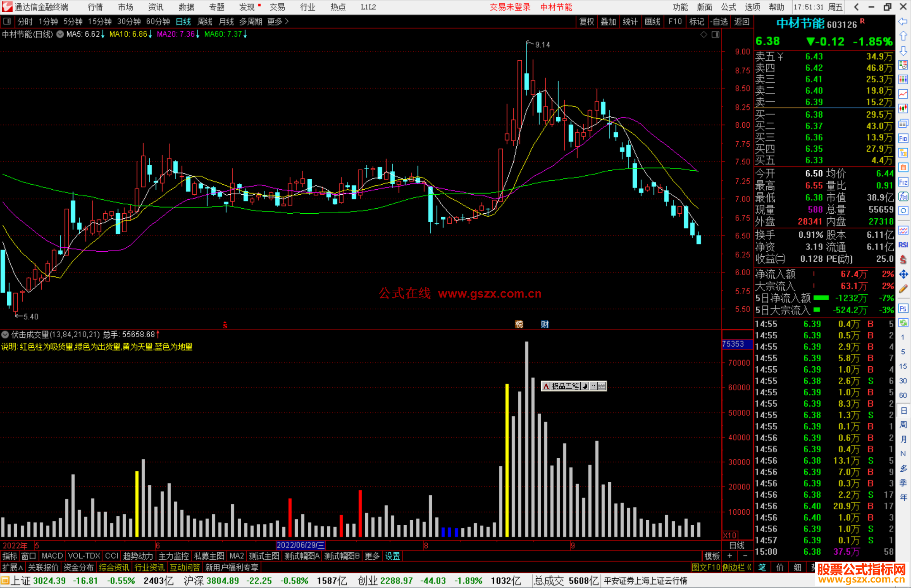Click the down arrow icon in right sidebar
Screen dimensions: 911x588
point(903,51)
